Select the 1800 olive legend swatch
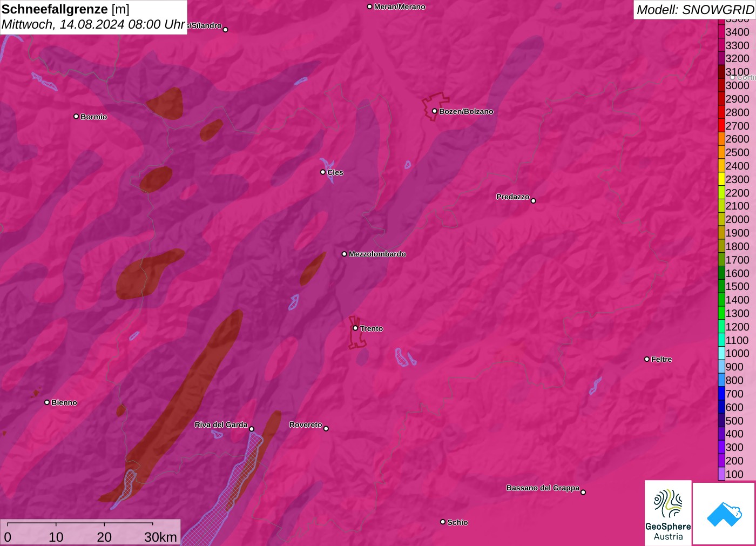 point(721,246)
